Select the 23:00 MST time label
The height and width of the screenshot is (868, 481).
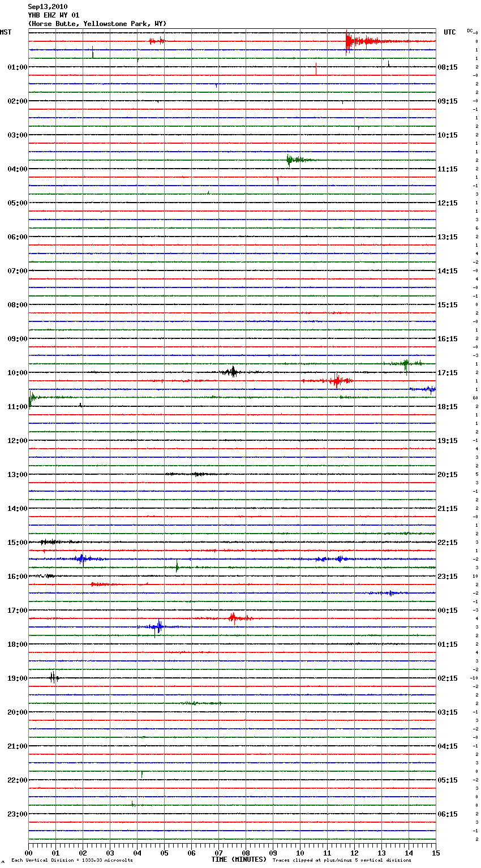(17, 814)
